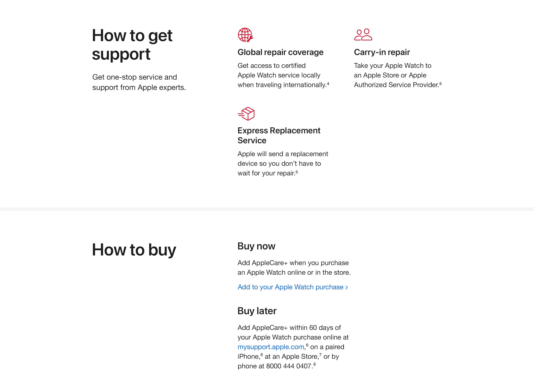Click the express shipping box icon
534x392 pixels.
click(x=246, y=114)
